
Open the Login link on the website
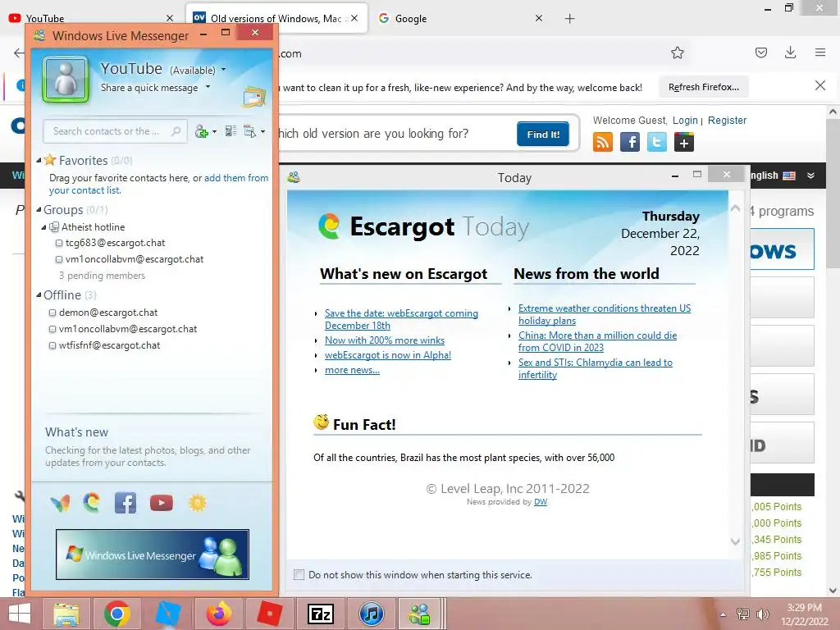(x=685, y=121)
